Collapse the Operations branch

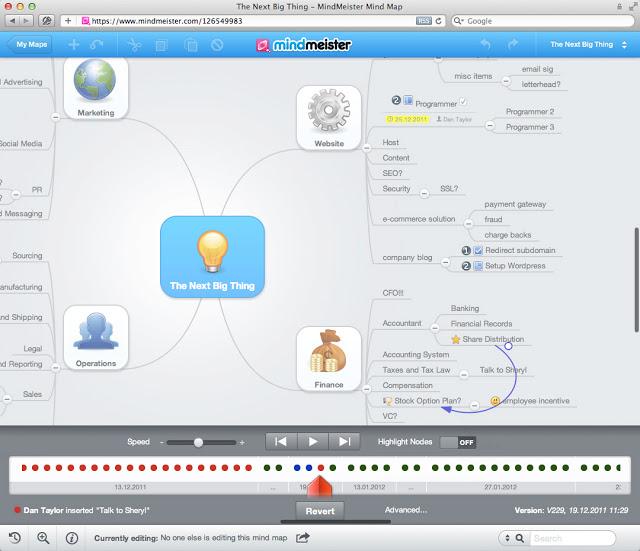tap(56, 368)
